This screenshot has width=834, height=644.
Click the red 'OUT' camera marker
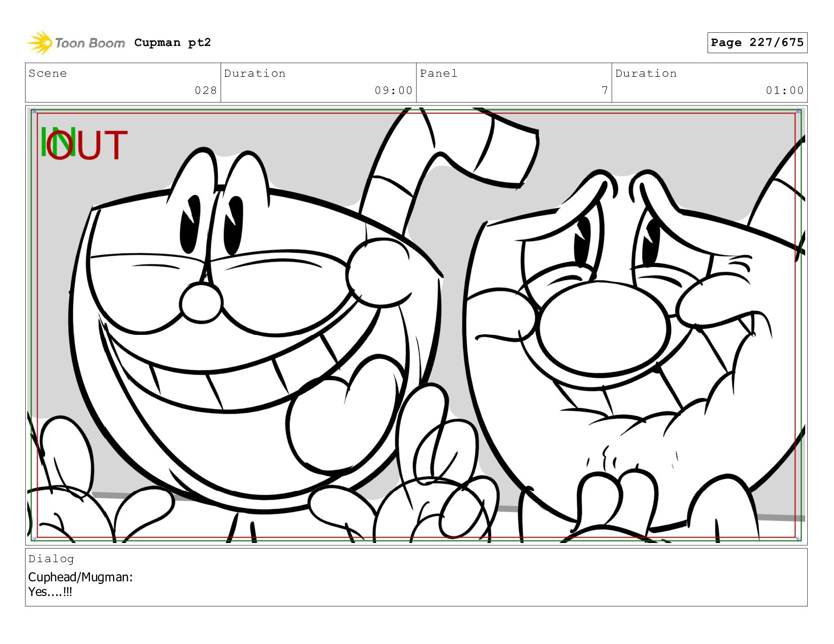(x=88, y=145)
